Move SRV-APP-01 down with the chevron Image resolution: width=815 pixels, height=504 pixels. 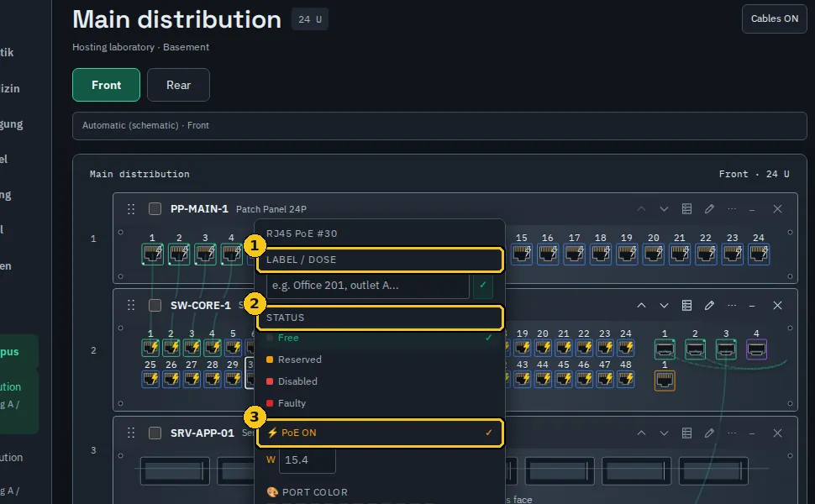pyautogui.click(x=664, y=433)
